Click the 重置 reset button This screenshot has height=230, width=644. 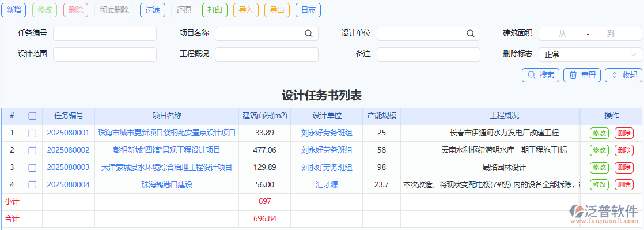coord(582,75)
